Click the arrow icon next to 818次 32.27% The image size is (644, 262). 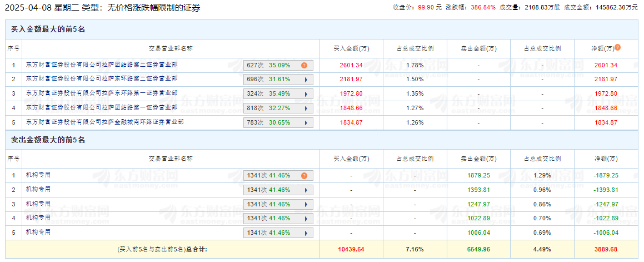[306, 108]
